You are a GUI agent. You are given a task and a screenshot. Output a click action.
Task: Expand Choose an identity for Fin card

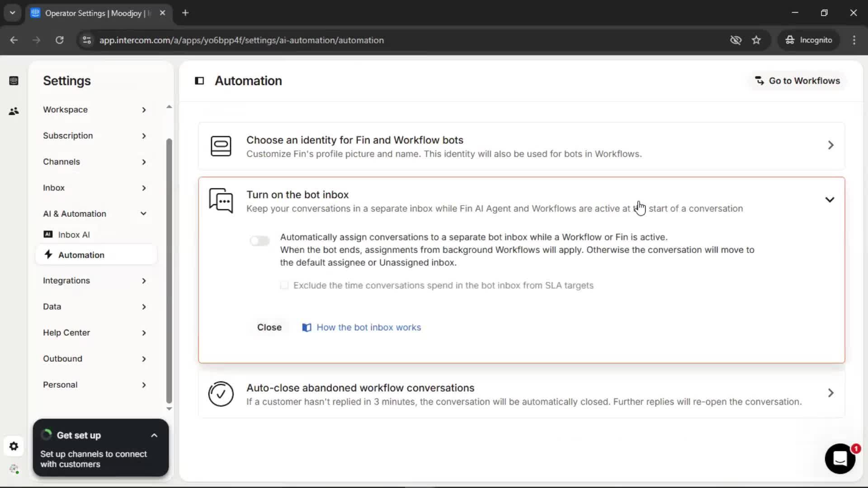click(521, 146)
